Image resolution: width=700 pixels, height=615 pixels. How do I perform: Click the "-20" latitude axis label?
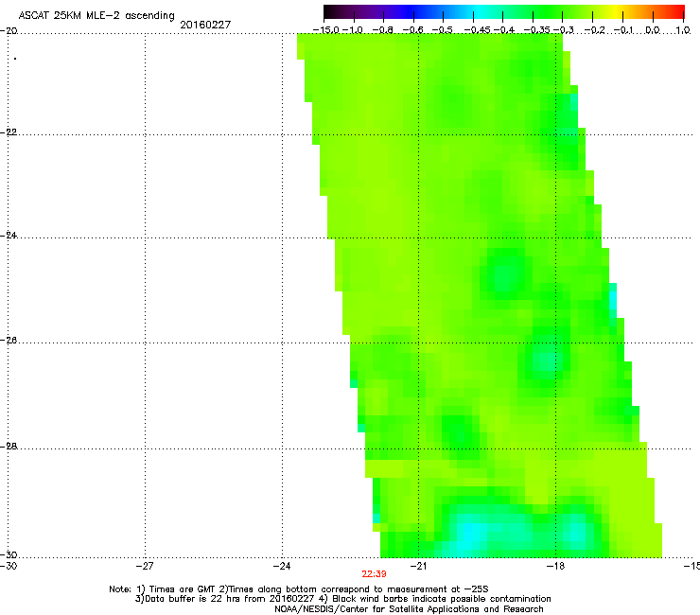[x=9, y=31]
